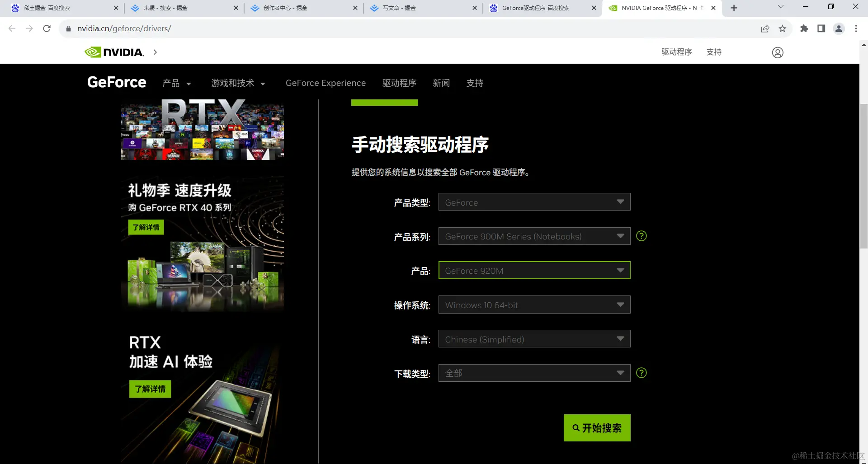Expand the chevron next to NVIDIA logo

155,52
